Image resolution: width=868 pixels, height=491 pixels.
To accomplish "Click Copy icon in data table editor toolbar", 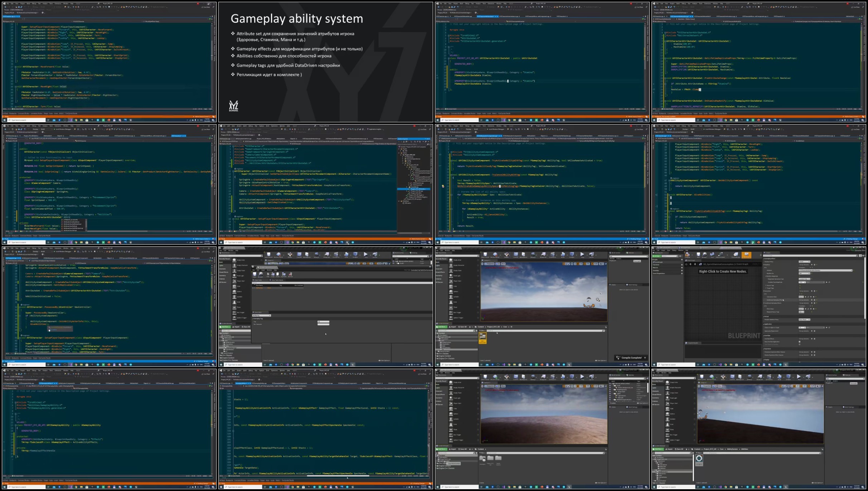I will [273, 275].
